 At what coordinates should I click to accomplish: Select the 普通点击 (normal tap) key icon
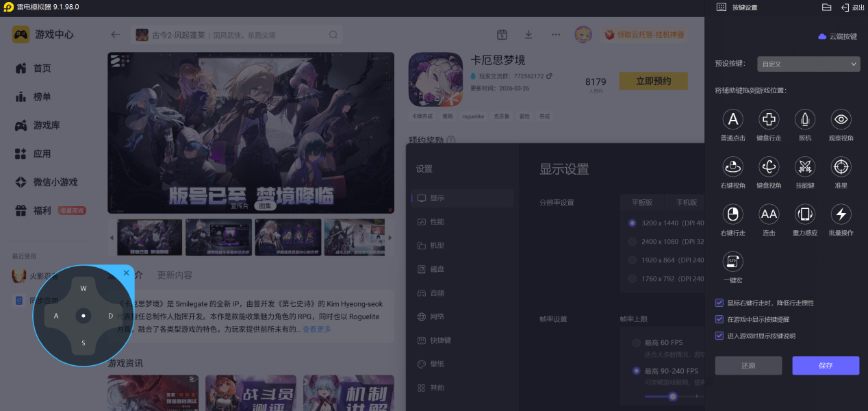point(732,119)
